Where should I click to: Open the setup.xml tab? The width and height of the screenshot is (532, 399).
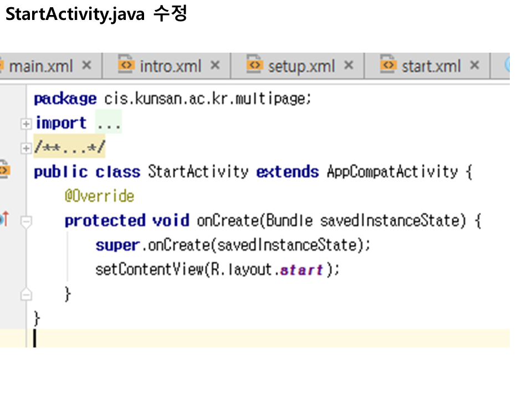point(301,66)
